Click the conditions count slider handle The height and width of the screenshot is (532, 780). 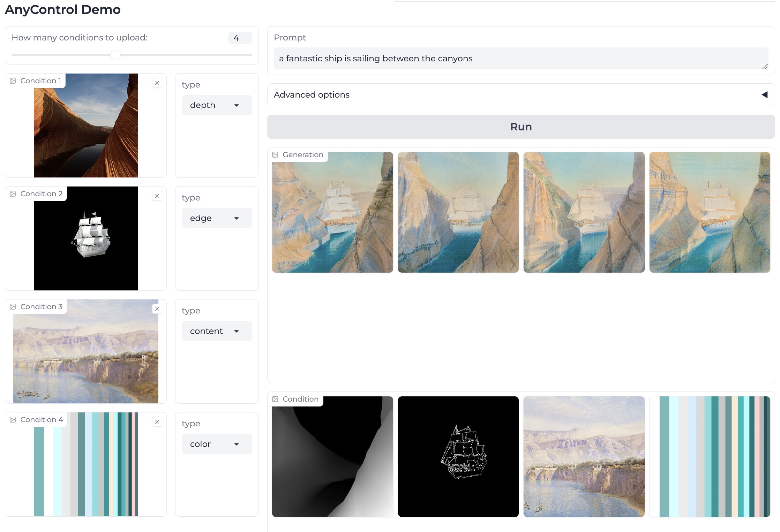pos(115,55)
